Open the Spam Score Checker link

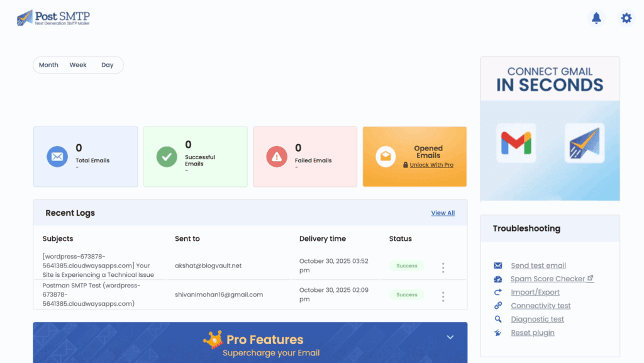click(552, 279)
